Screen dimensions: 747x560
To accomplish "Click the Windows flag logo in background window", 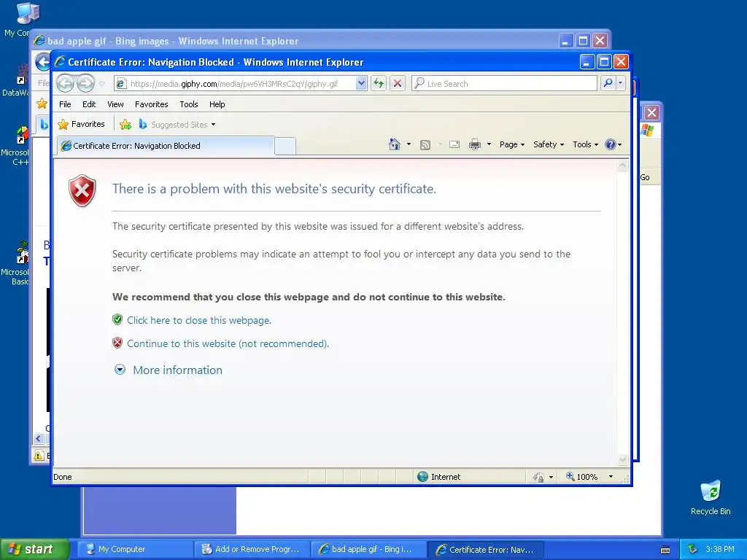I will tap(648, 130).
